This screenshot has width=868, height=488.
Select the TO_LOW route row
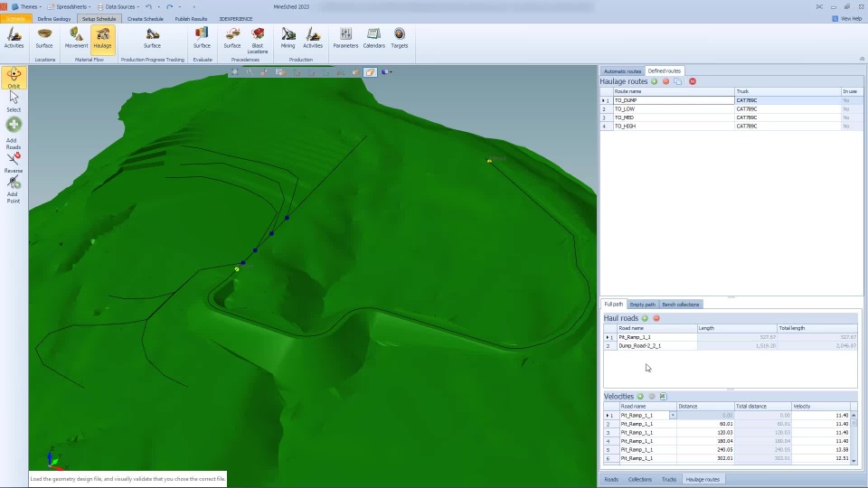731,109
